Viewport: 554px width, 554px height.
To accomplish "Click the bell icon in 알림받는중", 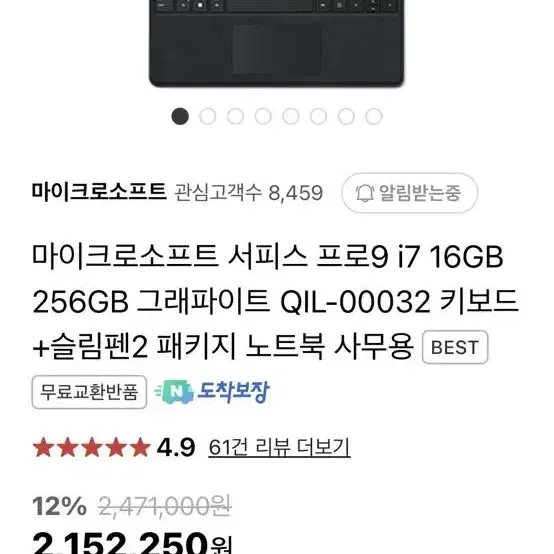I will click(365, 193).
